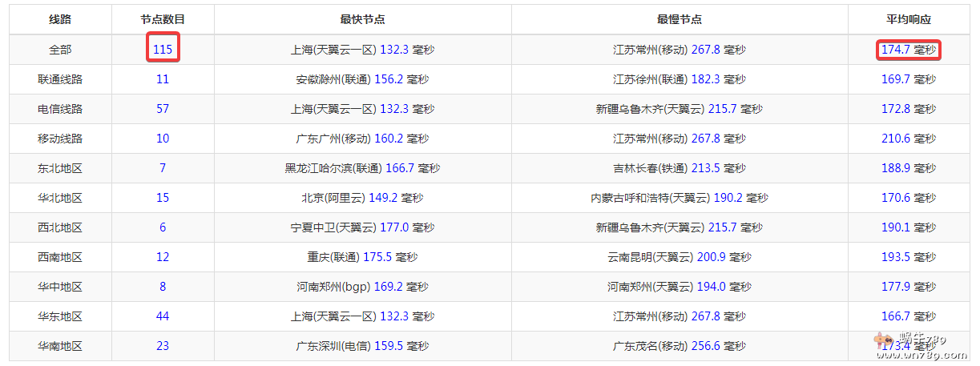Viewport: 980px width, 366px height.
Task: Click the 最慢节点 column header
Action: [679, 20]
